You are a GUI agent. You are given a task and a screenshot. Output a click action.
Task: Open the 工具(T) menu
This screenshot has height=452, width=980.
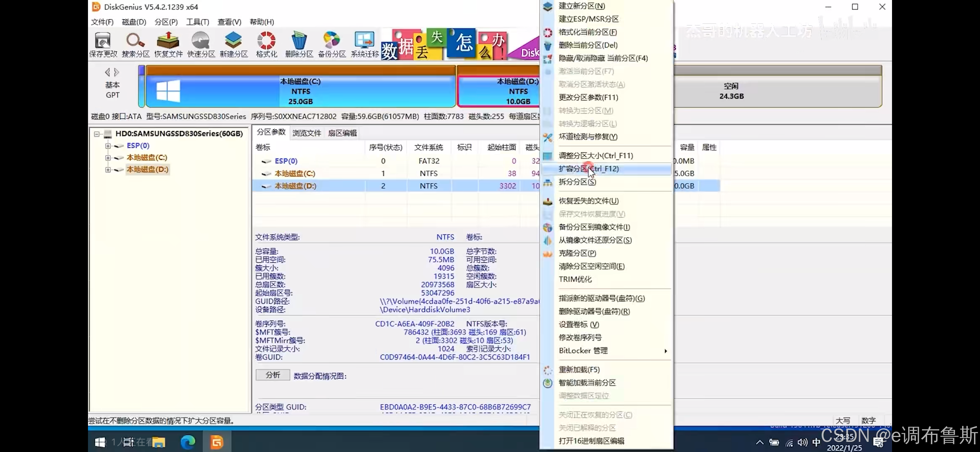click(x=197, y=22)
